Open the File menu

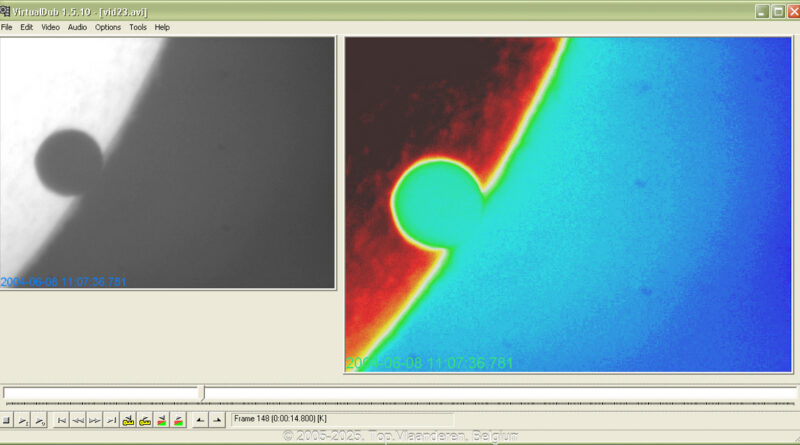click(x=7, y=28)
